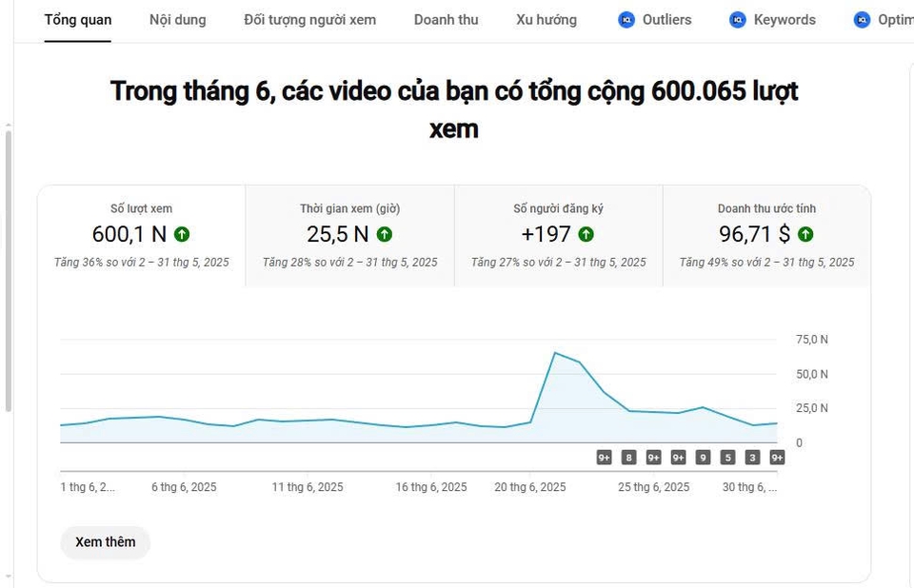Open the Nội dung tab
914x588 pixels.
[177, 20]
